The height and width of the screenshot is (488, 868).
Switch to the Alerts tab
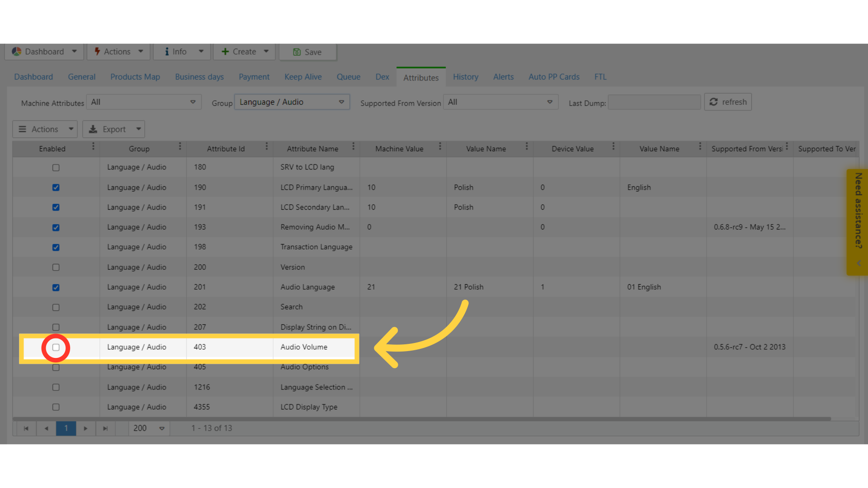pos(503,77)
